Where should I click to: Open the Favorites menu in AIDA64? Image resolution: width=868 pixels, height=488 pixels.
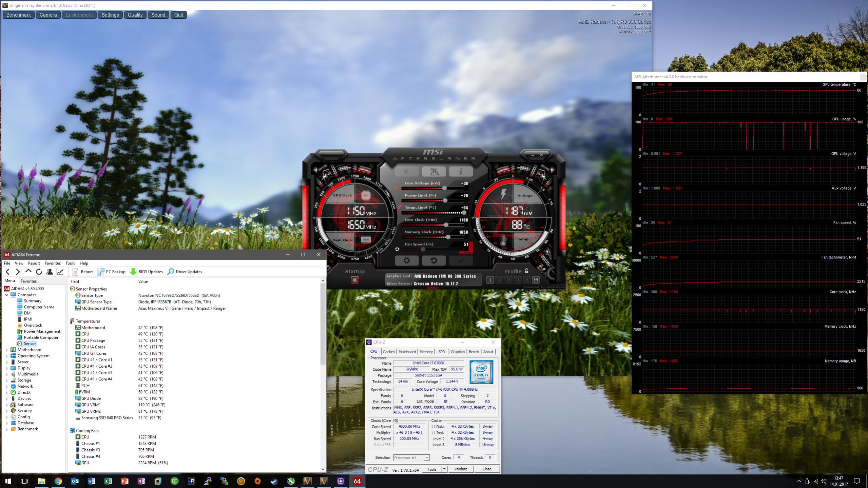(53, 263)
